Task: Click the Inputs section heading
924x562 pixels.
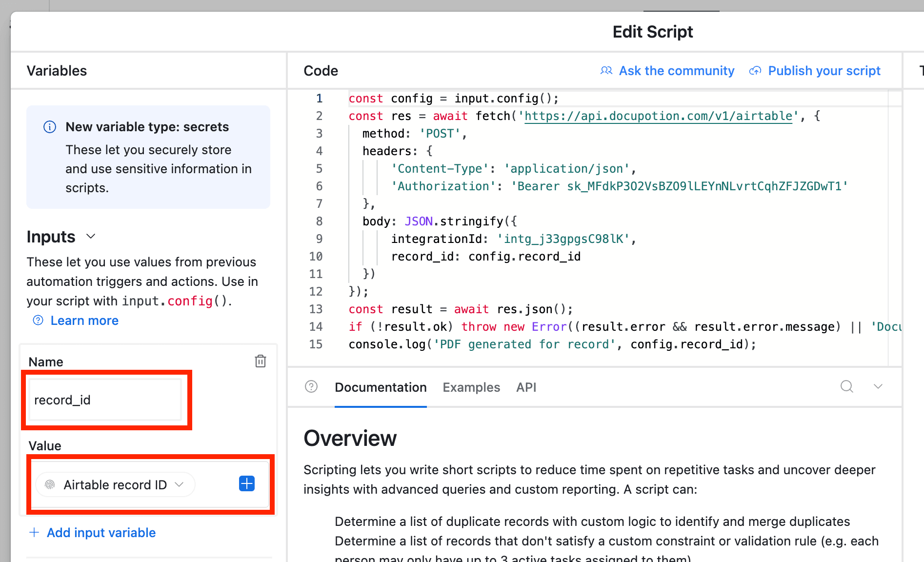Action: coord(51,237)
